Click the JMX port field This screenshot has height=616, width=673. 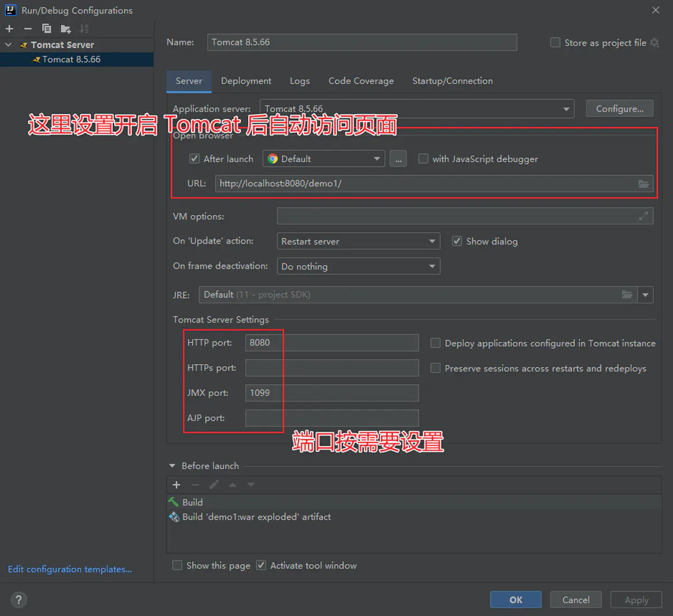(332, 393)
